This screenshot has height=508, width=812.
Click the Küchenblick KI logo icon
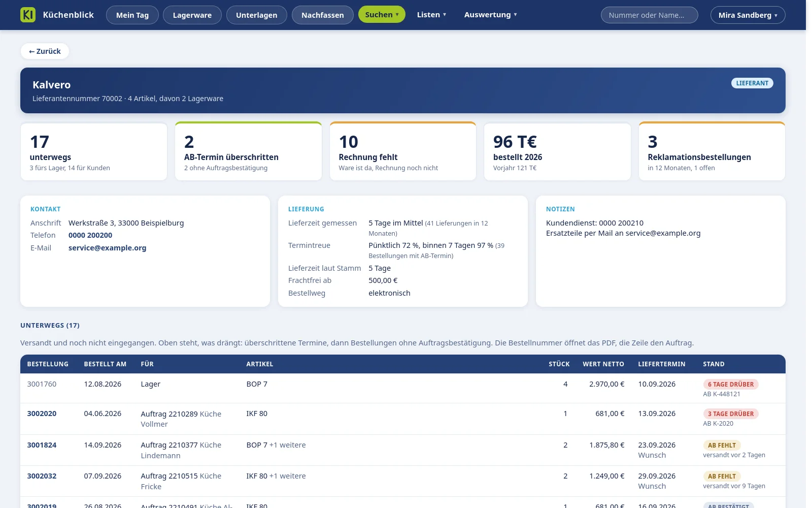(x=28, y=15)
